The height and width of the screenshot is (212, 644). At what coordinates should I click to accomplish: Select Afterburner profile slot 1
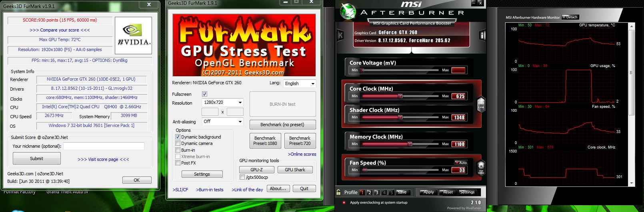click(362, 192)
